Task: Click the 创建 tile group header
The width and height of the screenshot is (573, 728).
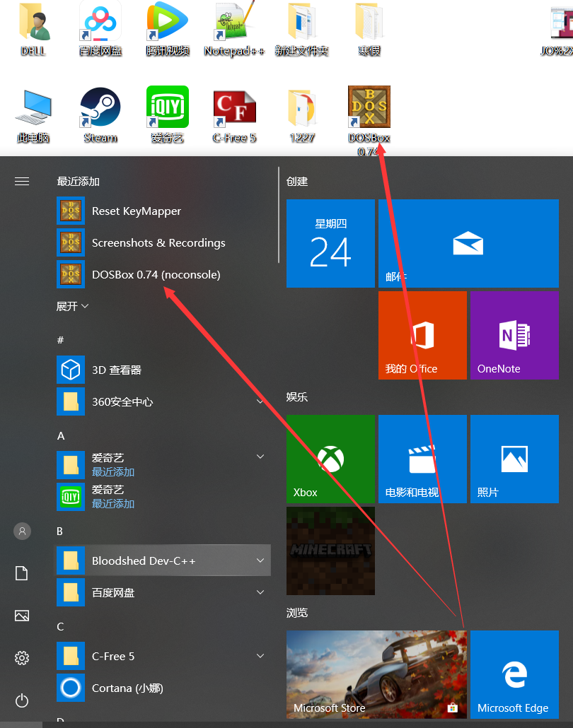Action: (x=297, y=182)
